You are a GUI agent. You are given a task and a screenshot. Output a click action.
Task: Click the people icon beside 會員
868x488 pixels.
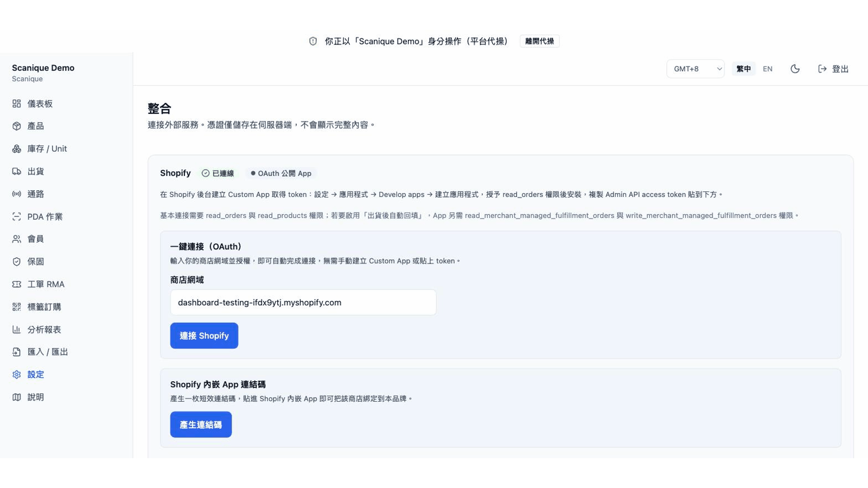pos(17,239)
